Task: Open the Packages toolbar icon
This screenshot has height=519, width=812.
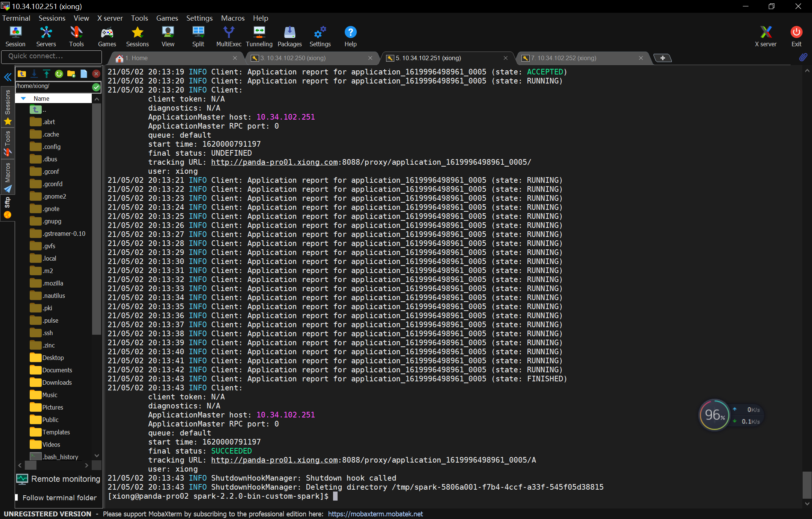Action: pos(289,36)
